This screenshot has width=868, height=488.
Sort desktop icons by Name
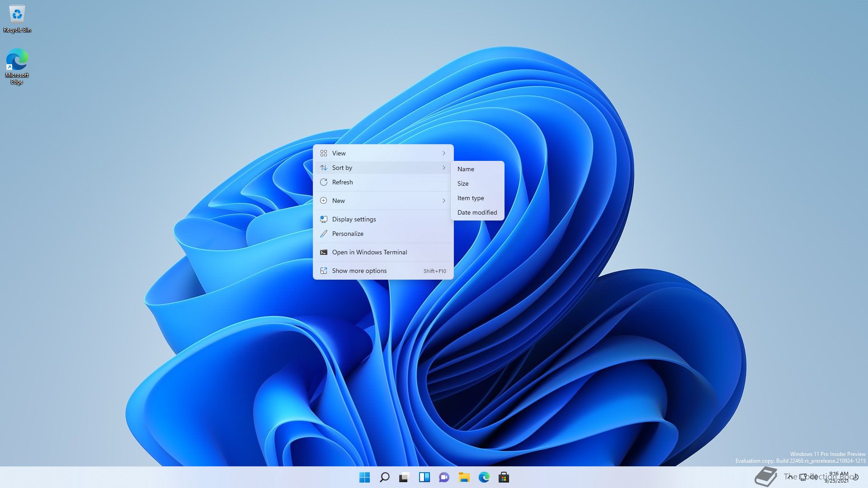click(x=477, y=169)
